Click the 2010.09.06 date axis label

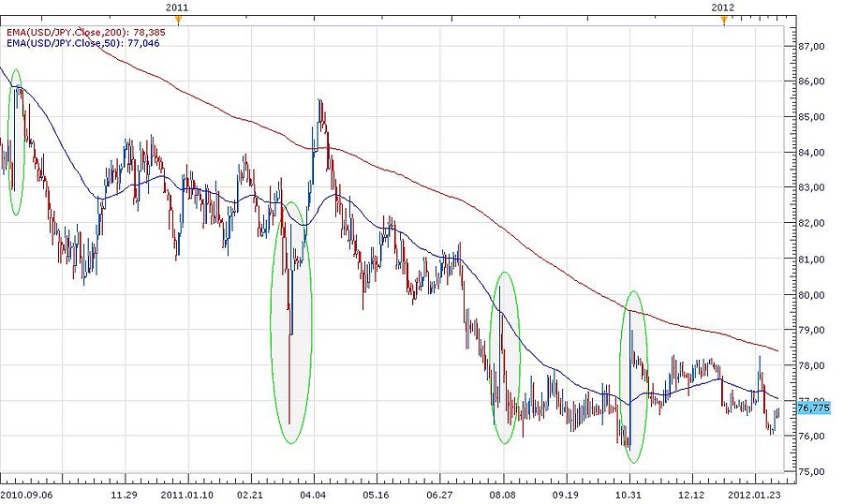click(25, 491)
